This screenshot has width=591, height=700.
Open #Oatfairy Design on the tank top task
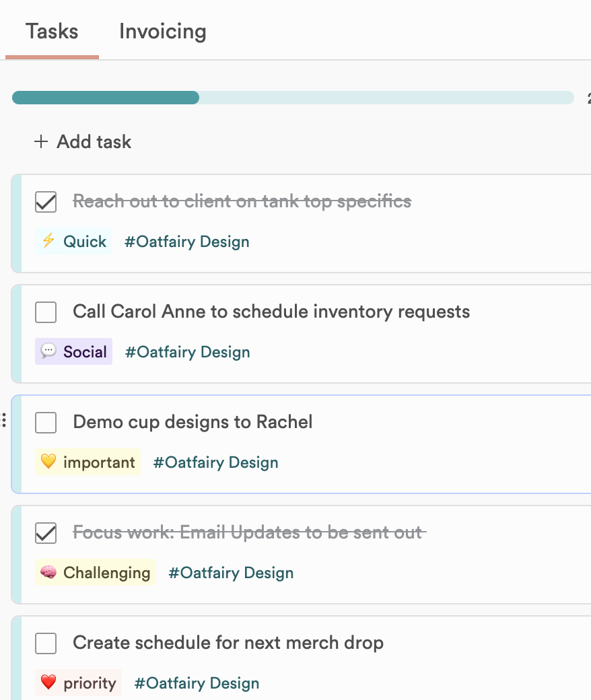tap(187, 242)
